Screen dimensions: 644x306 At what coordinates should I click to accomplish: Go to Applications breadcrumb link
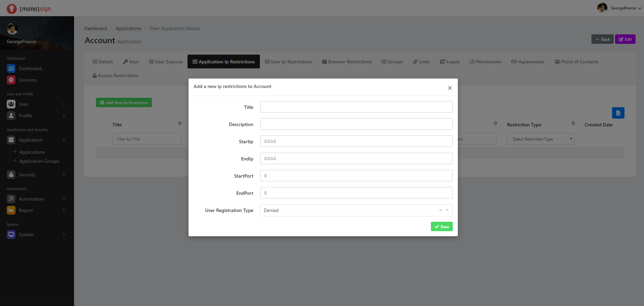click(128, 28)
